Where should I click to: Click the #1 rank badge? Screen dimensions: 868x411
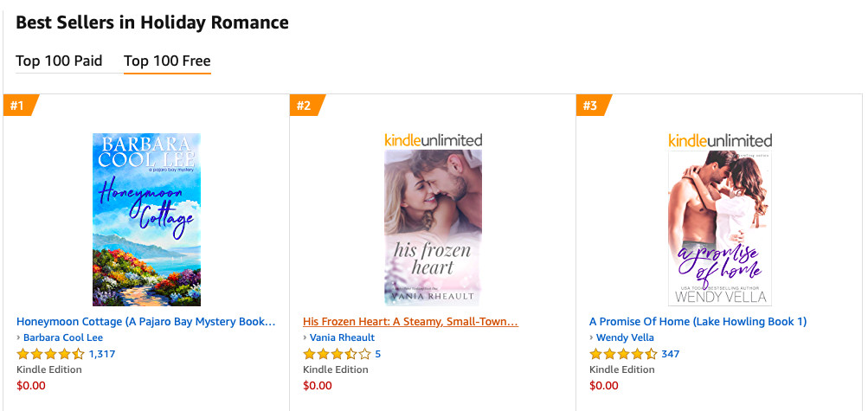pyautogui.click(x=17, y=106)
